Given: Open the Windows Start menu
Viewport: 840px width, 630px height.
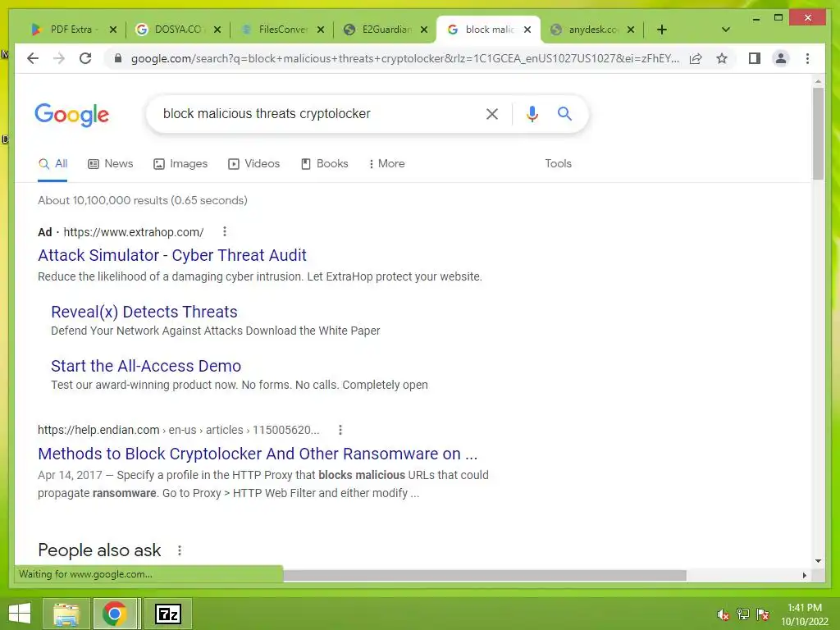Looking at the screenshot, I should pyautogui.click(x=20, y=614).
